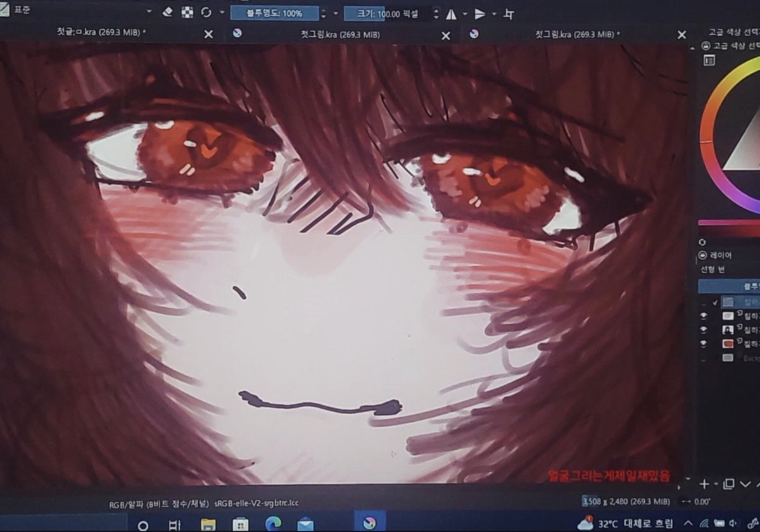The image size is (760, 532).
Task: Click the reload brush preset icon
Action: [x=206, y=12]
